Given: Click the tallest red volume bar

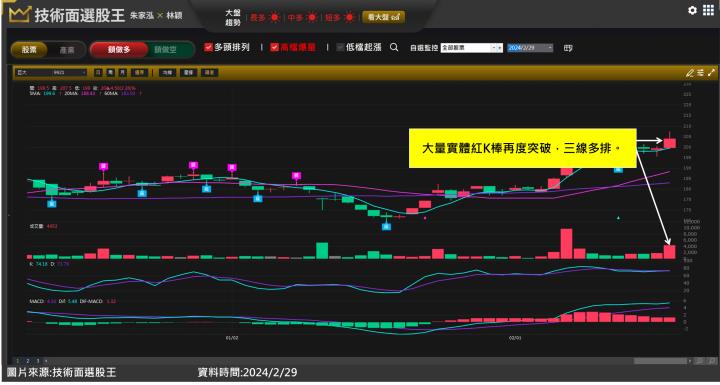Looking at the screenshot, I should (567, 244).
